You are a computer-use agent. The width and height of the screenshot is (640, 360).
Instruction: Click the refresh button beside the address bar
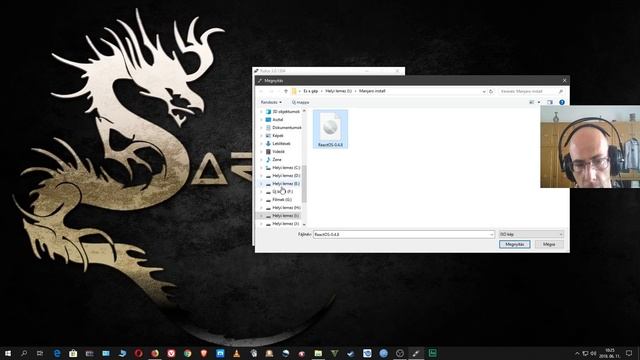[x=491, y=91]
